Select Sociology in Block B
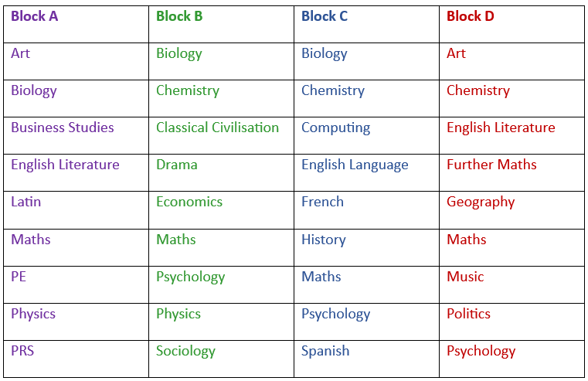The height and width of the screenshot is (381, 588). (185, 351)
